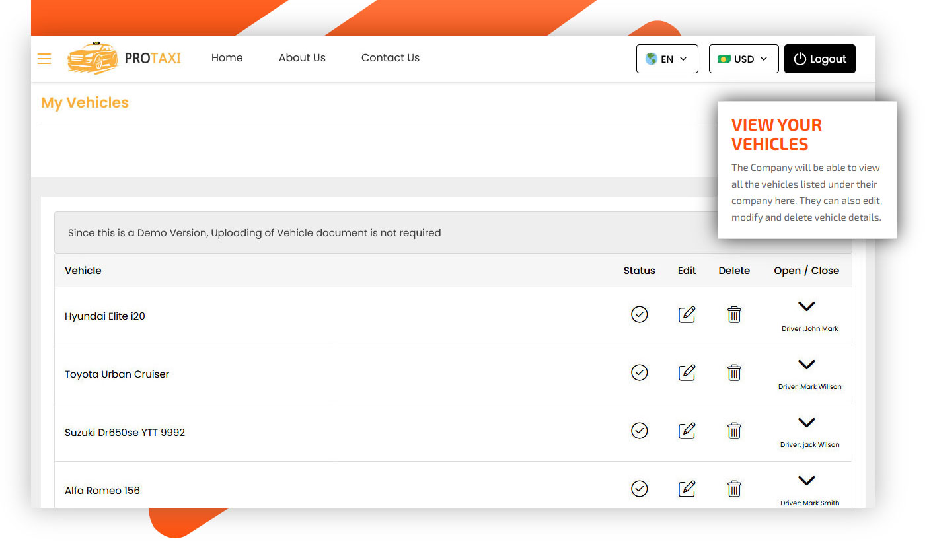931x560 pixels.
Task: Open the EN language dropdown
Action: coord(667,59)
